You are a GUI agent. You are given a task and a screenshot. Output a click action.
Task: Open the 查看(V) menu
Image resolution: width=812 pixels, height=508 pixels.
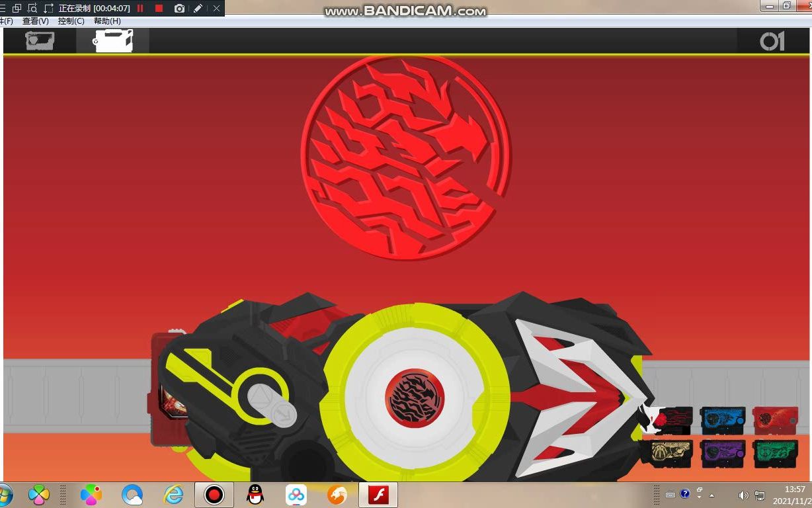(36, 21)
